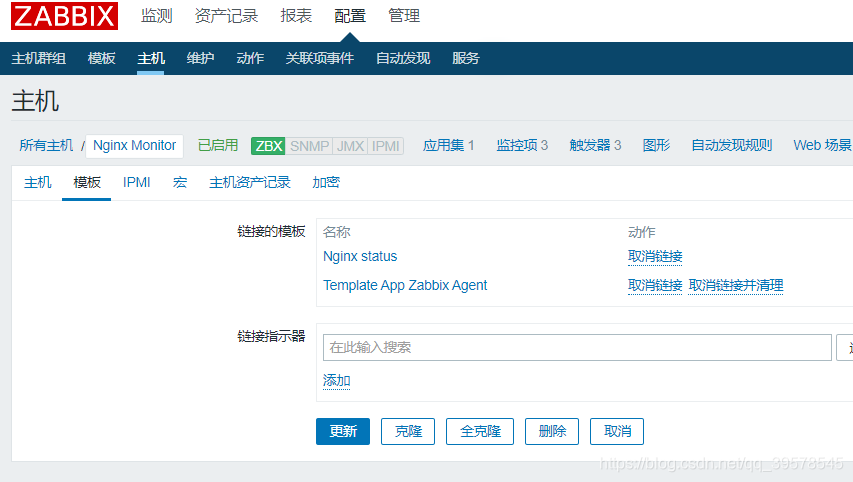Open 自动发现规则 link

pyautogui.click(x=732, y=145)
